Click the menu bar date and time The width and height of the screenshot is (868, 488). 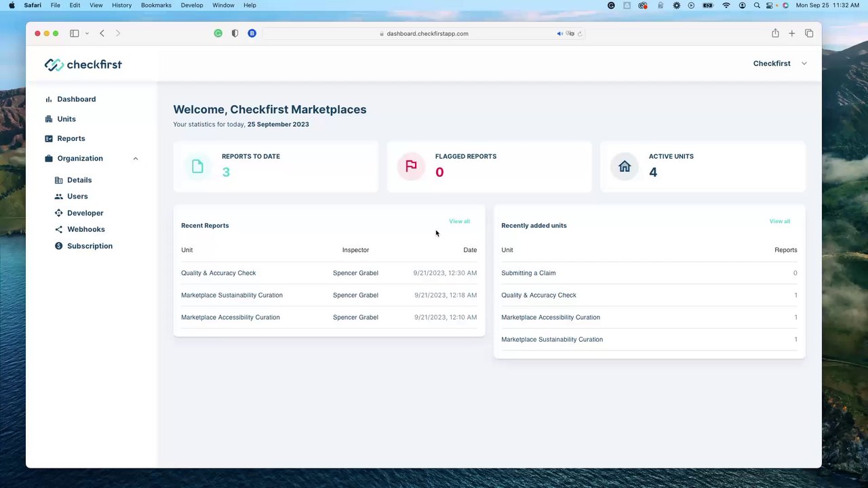pos(827,5)
